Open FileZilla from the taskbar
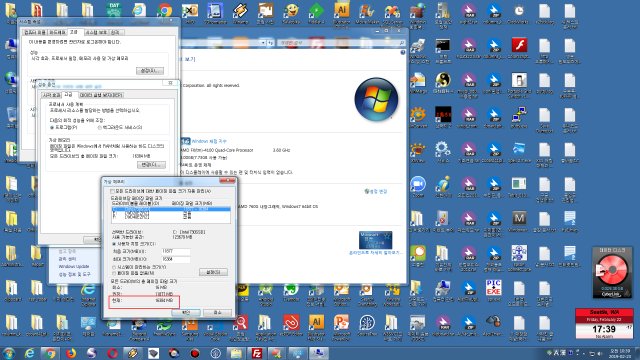The height and width of the screenshot is (360, 640). [x=257, y=353]
